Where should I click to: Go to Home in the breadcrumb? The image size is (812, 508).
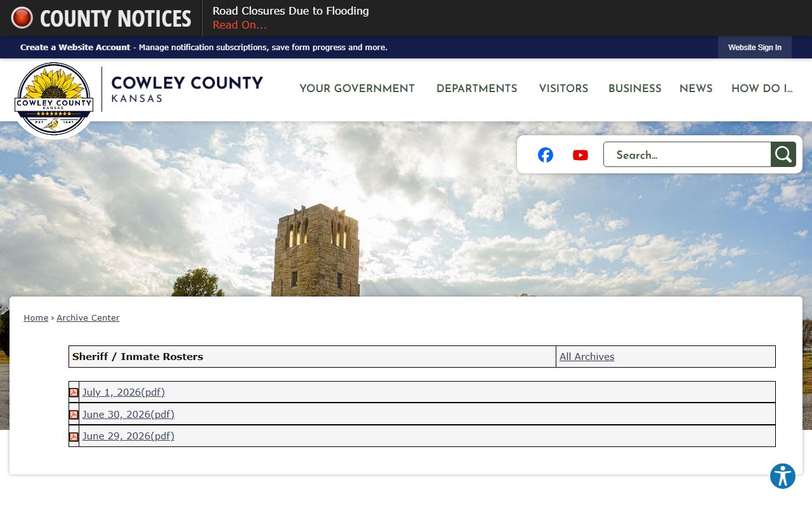tap(36, 318)
